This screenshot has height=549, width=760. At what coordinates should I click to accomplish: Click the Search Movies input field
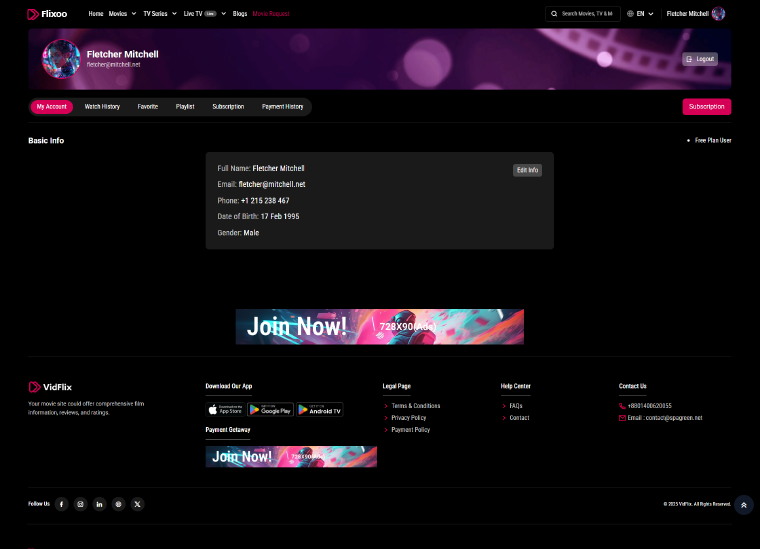[586, 14]
